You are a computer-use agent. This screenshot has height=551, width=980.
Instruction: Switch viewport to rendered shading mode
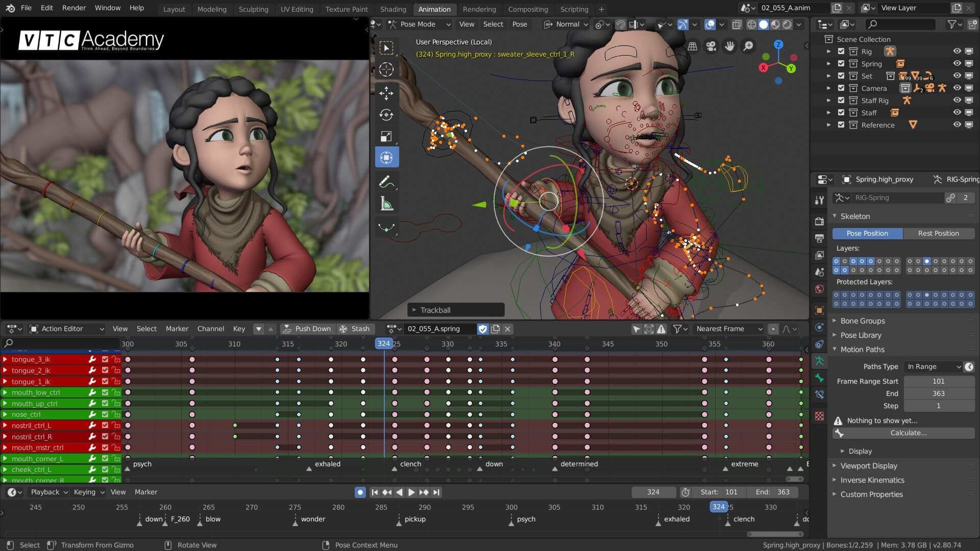click(x=788, y=24)
